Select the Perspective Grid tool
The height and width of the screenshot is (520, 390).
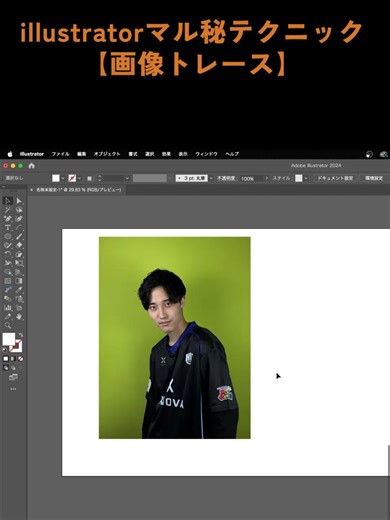19,272
